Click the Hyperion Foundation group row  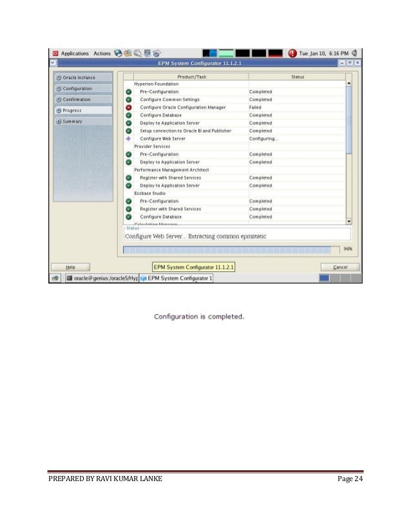234,84
